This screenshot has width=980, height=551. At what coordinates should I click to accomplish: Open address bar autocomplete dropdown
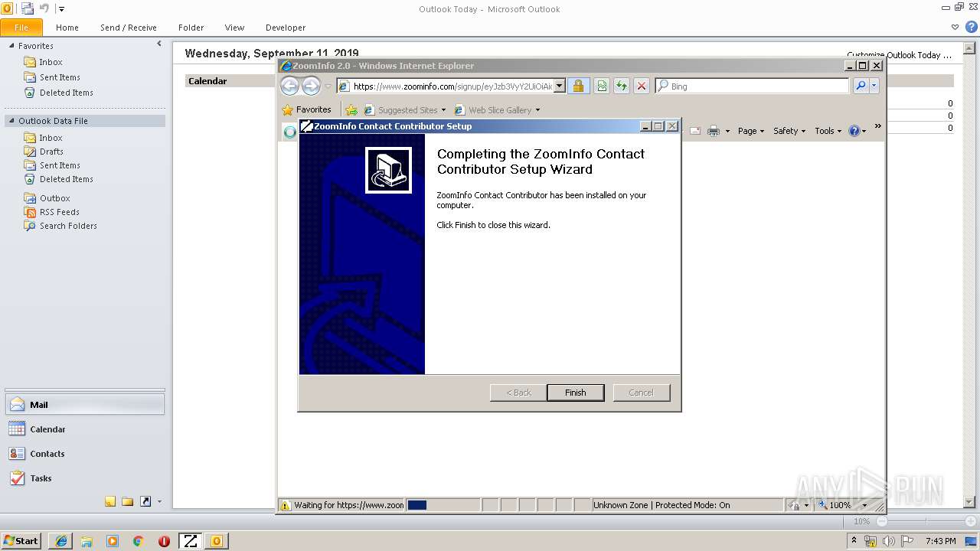point(560,86)
